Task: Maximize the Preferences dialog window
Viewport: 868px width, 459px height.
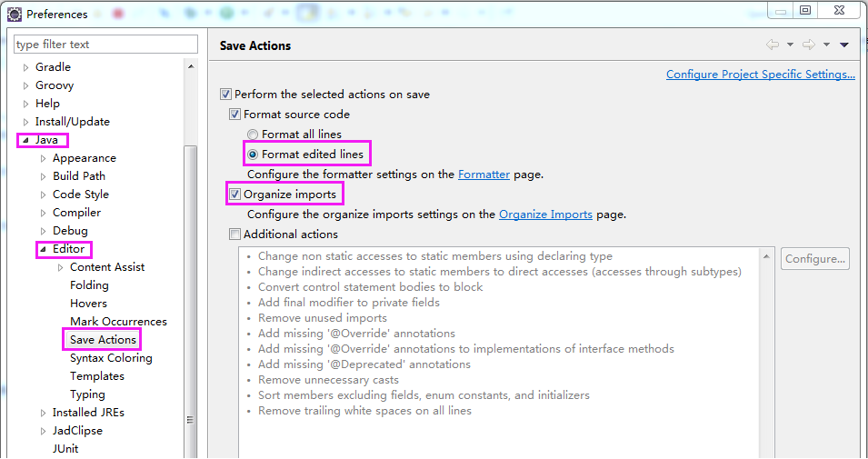Action: click(x=805, y=10)
